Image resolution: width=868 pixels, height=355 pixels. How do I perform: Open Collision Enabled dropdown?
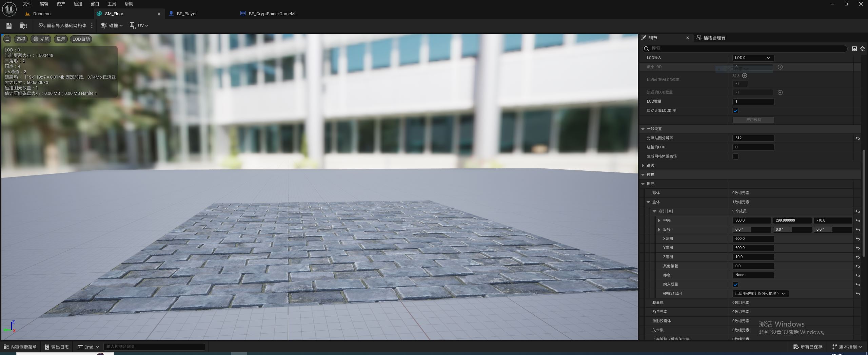(761, 293)
